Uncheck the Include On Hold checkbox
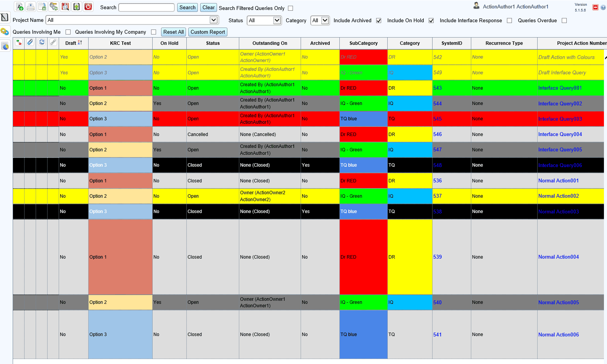Image resolution: width=607 pixels, height=364 pixels. (x=431, y=21)
